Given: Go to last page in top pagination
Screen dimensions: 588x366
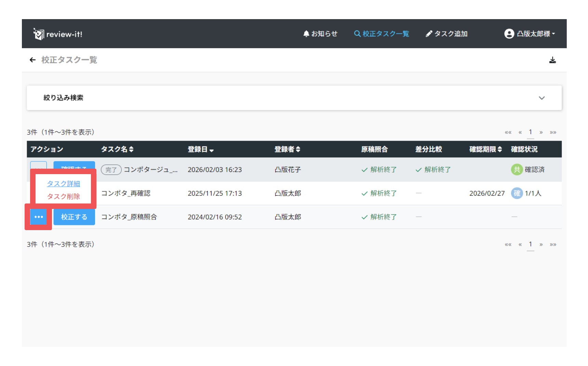Looking at the screenshot, I should 553,132.
